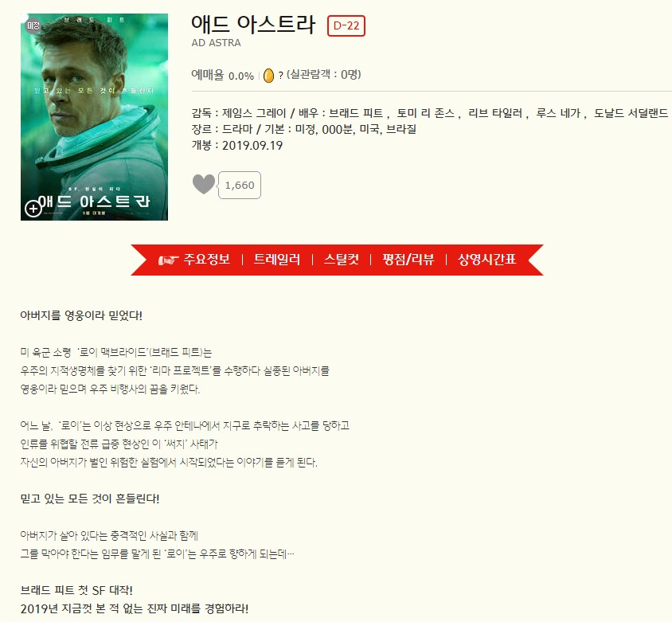Image resolution: width=672 pixels, height=622 pixels.
Task: Click the D-22 countdown badge
Action: coord(346,25)
